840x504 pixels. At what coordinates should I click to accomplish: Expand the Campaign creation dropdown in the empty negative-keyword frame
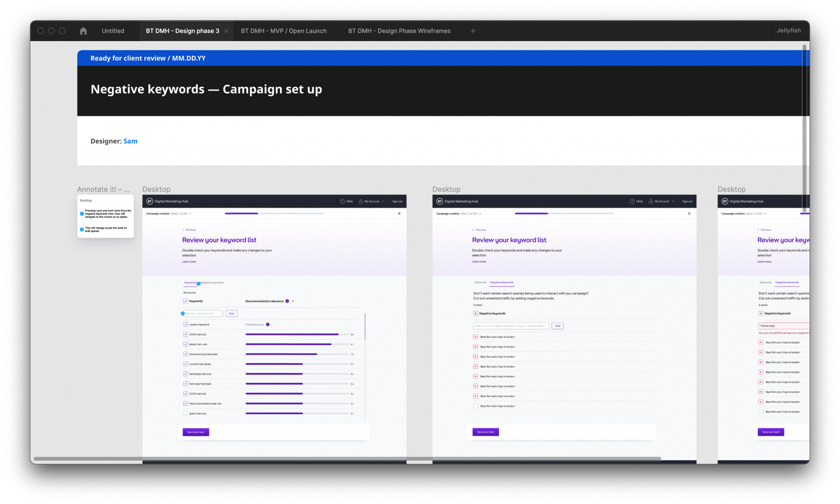pyautogui.click(x=480, y=214)
